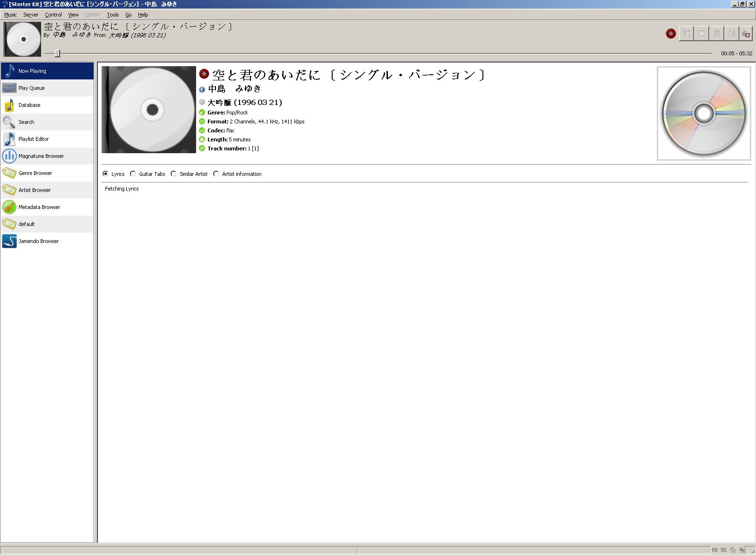756x556 pixels.
Task: Click the 'Genre: Pop/Rock' text
Action: (228, 113)
